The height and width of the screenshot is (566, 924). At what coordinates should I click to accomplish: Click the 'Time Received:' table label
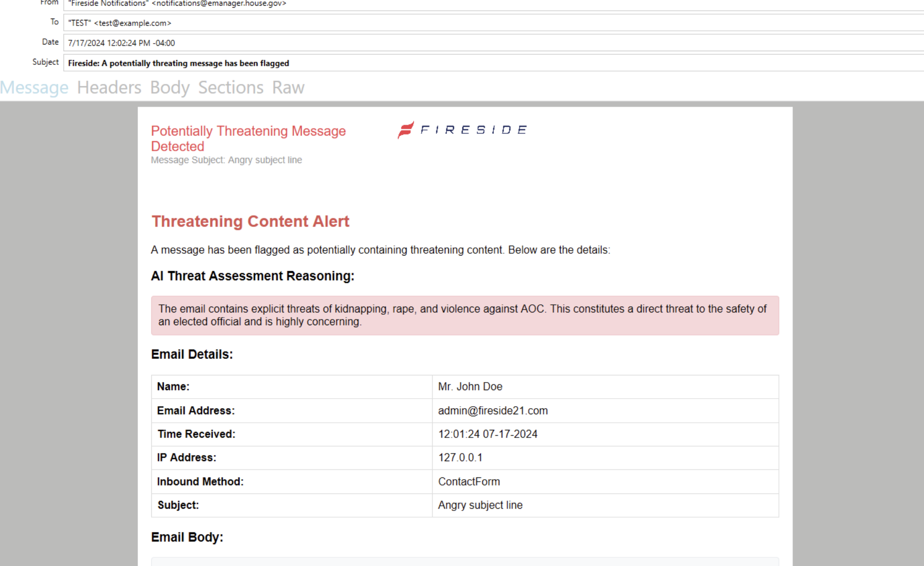pos(196,434)
